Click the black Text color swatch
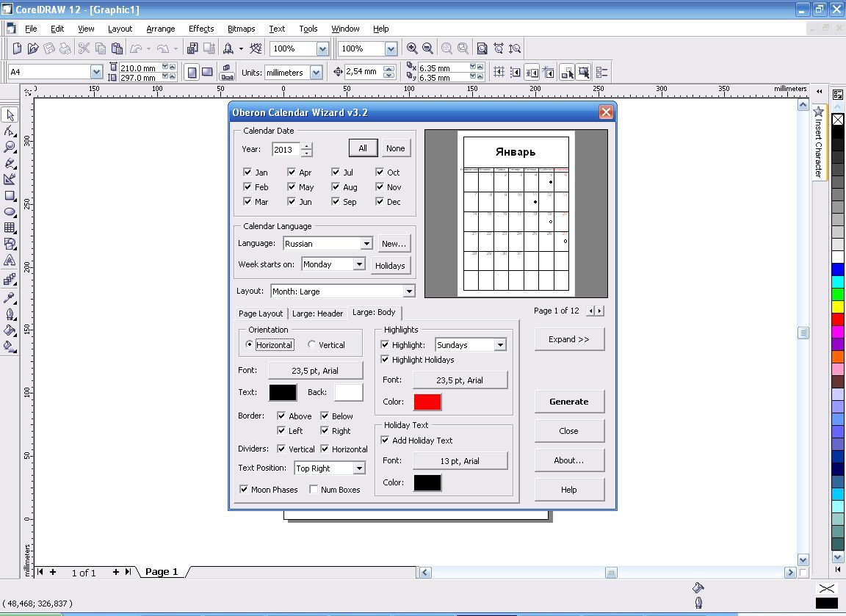 (283, 392)
